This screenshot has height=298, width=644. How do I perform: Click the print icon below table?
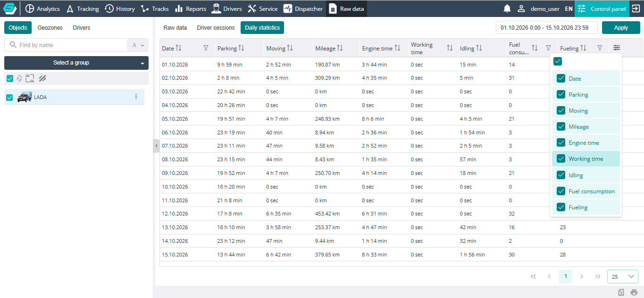(634, 292)
